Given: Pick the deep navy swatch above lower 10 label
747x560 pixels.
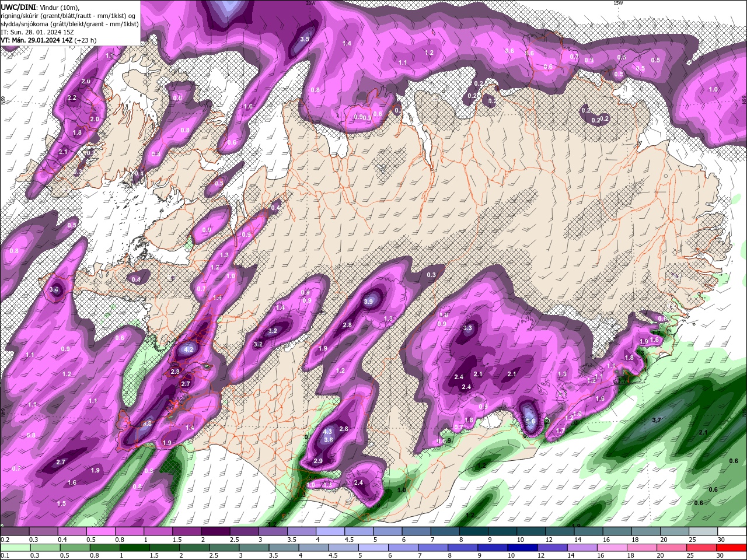Looking at the screenshot, I should (x=521, y=548).
